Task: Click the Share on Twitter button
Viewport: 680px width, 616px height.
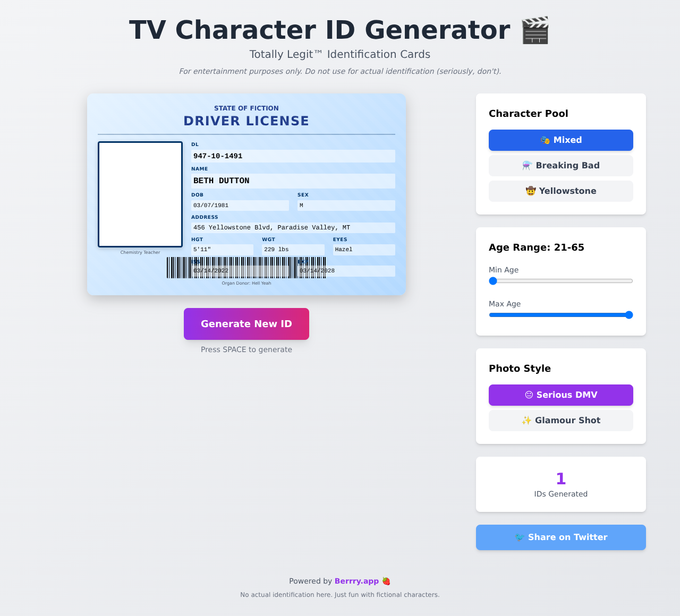Action: [x=560, y=537]
